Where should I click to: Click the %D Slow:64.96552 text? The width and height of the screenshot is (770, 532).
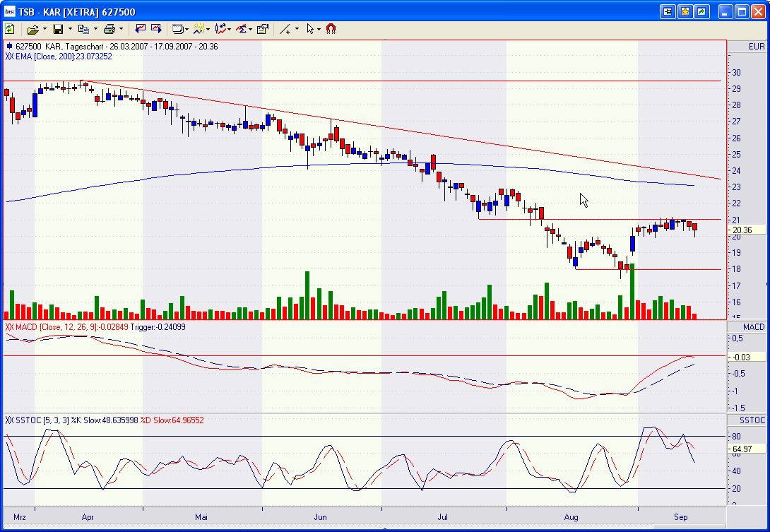(172, 420)
